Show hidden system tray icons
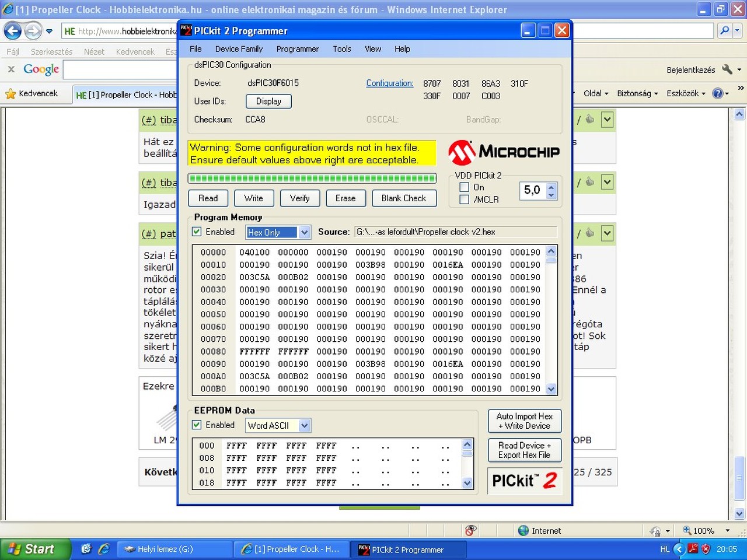The height and width of the screenshot is (560, 747). click(679, 549)
